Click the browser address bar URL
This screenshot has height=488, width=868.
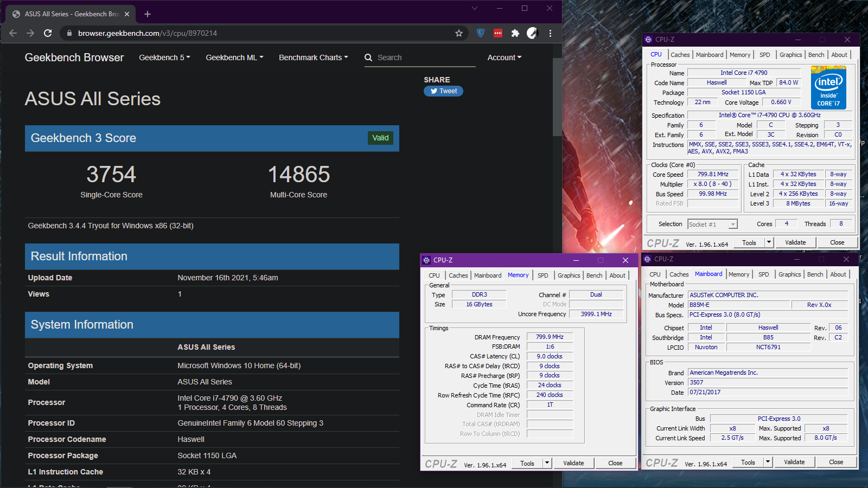click(x=148, y=33)
